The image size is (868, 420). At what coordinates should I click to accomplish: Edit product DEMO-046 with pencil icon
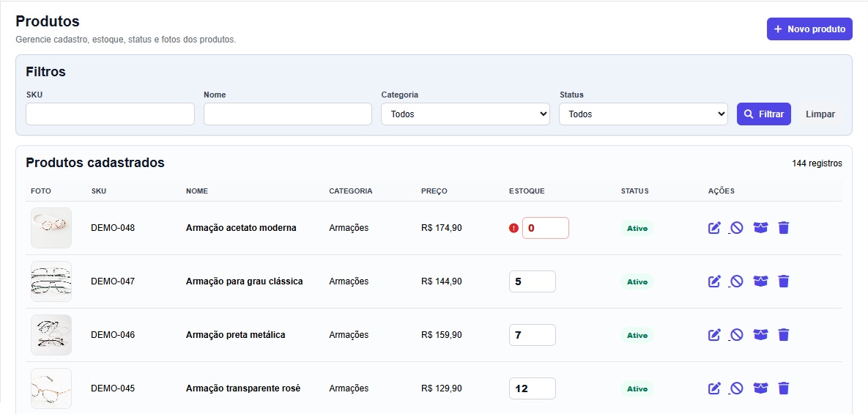(x=715, y=335)
